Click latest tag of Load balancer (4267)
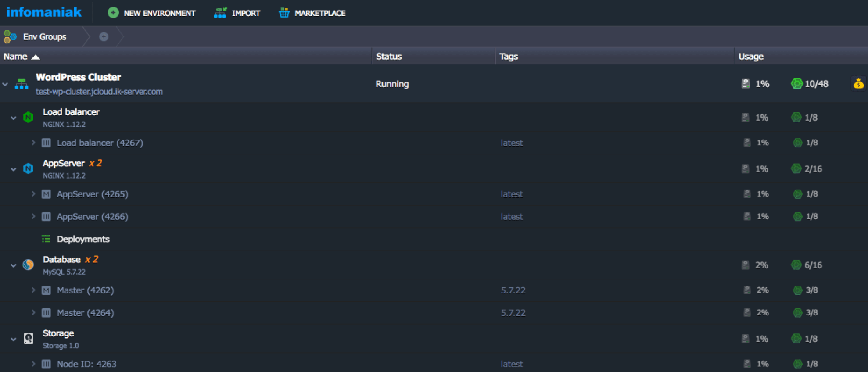This screenshot has height=372, width=868. [x=512, y=143]
